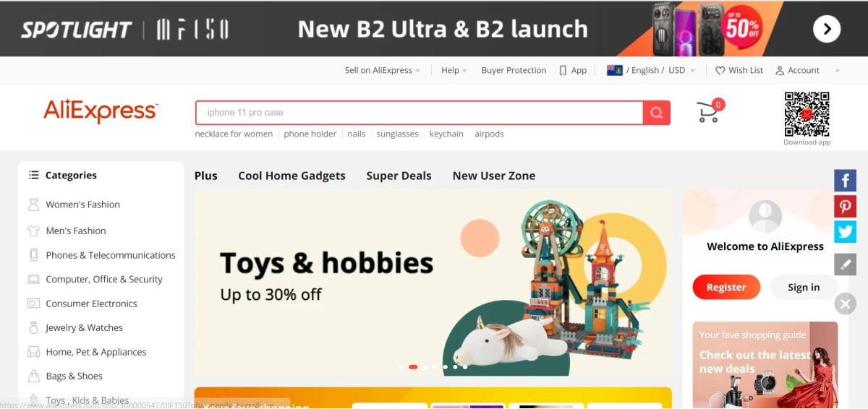Share page via Pinterest icon
Image resolution: width=868 pixels, height=409 pixels.
click(845, 206)
